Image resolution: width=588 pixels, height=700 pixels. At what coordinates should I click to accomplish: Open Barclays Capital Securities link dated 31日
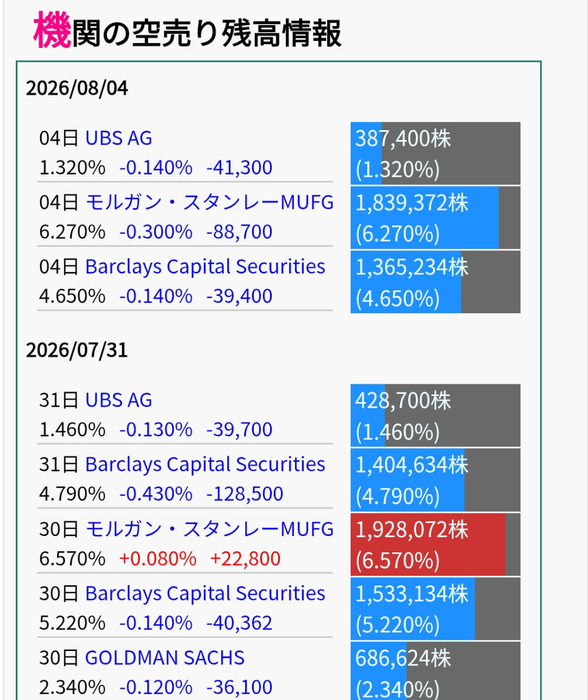(205, 464)
